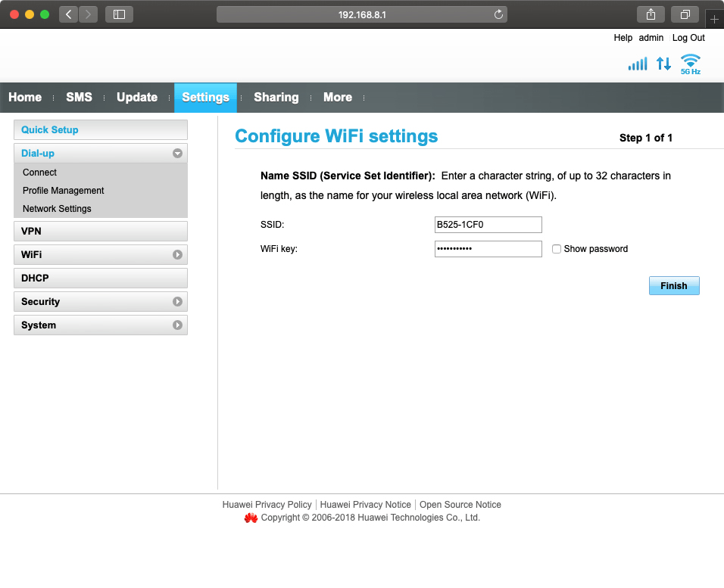The image size is (724, 588).
Task: Go back with browser back arrow
Action: (x=69, y=14)
